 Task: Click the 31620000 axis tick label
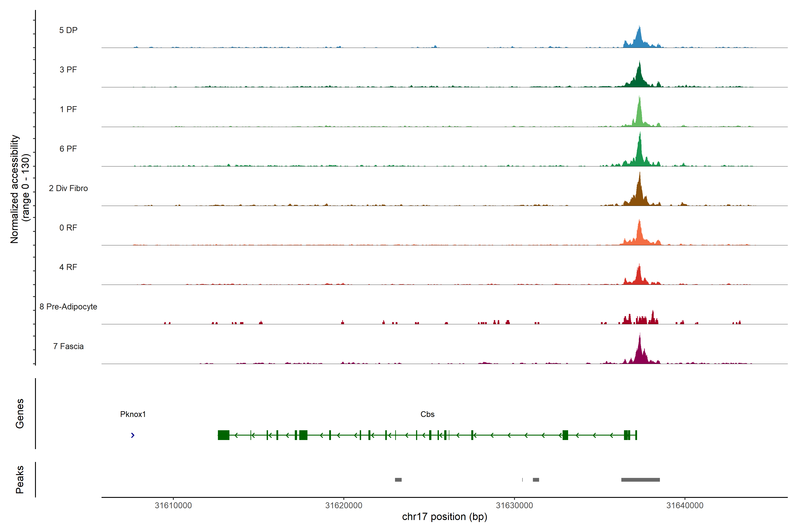point(344,506)
